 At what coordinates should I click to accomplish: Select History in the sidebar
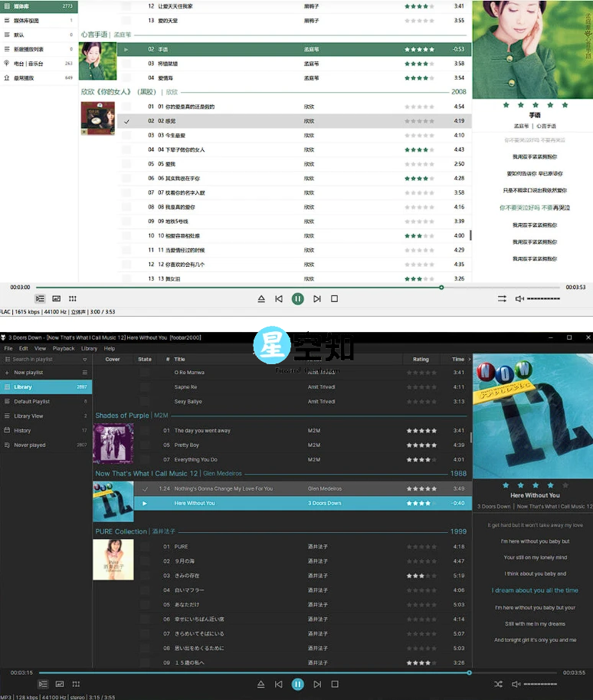pyautogui.click(x=46, y=430)
